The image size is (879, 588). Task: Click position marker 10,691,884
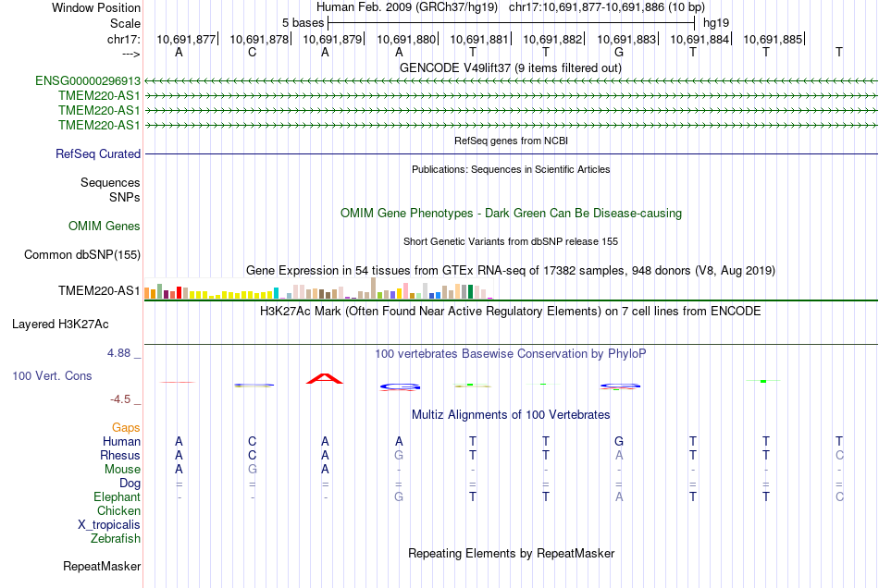click(x=699, y=39)
